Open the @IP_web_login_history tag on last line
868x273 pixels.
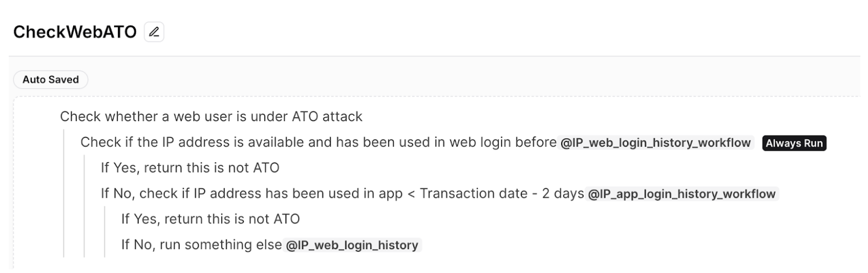pyautogui.click(x=352, y=245)
